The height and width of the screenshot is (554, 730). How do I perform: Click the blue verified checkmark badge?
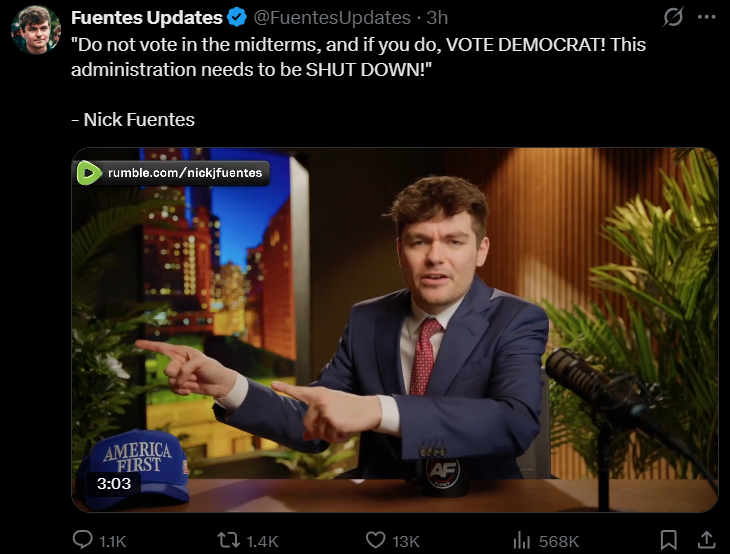237,18
